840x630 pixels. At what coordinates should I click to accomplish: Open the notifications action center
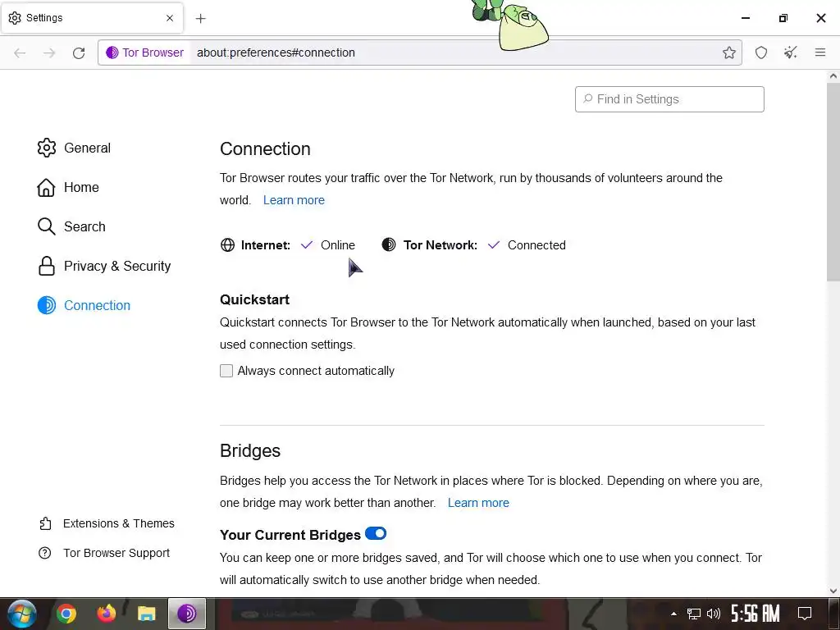[x=805, y=614]
